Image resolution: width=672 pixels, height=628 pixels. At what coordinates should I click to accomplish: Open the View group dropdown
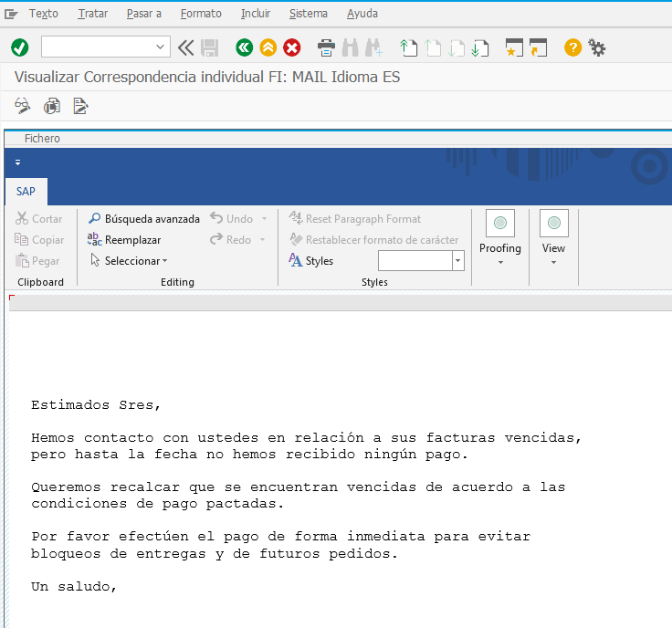pos(553,238)
